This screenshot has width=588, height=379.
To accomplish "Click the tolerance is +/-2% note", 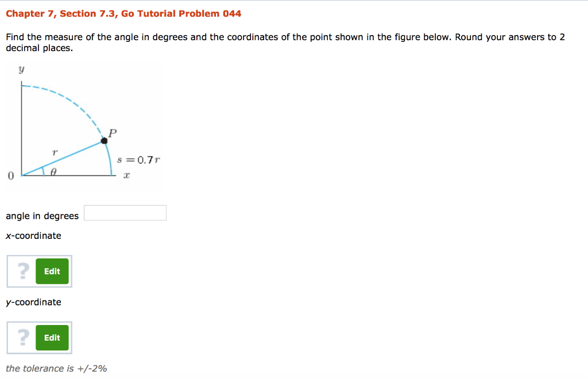I will [56, 368].
